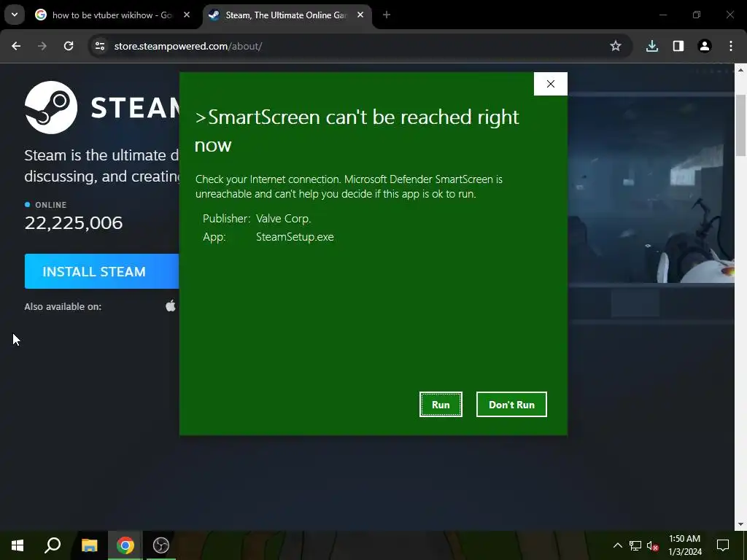Choose Don't Run in SmartScreen dialog

[511, 404]
